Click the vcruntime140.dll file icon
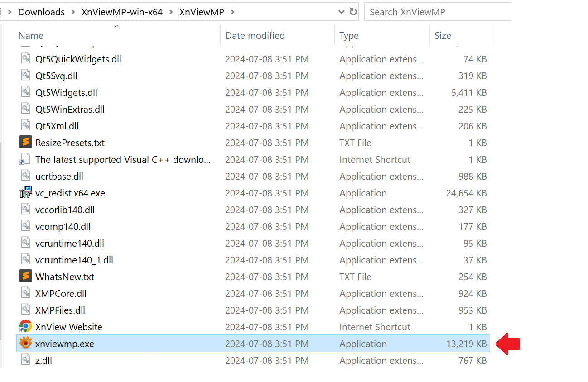The width and height of the screenshot is (588, 382). coord(25,243)
